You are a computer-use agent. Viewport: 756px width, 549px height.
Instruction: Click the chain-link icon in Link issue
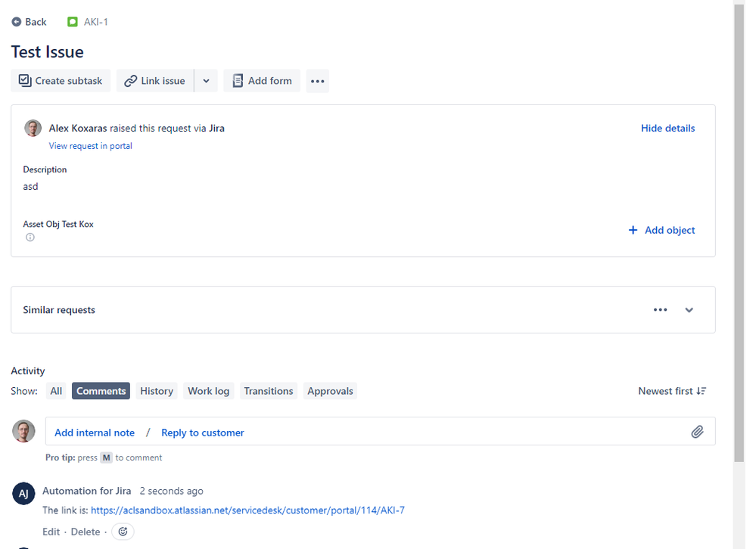(x=130, y=81)
